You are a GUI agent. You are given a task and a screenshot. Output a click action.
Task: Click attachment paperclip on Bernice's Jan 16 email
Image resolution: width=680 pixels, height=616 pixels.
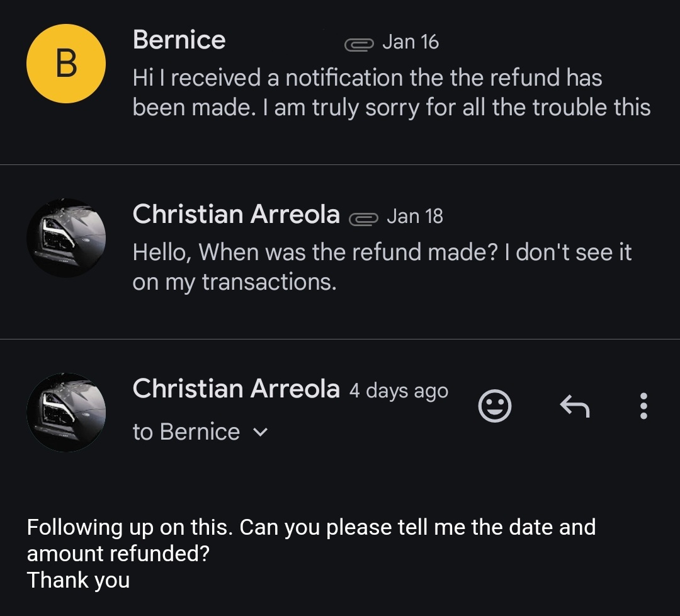click(359, 44)
